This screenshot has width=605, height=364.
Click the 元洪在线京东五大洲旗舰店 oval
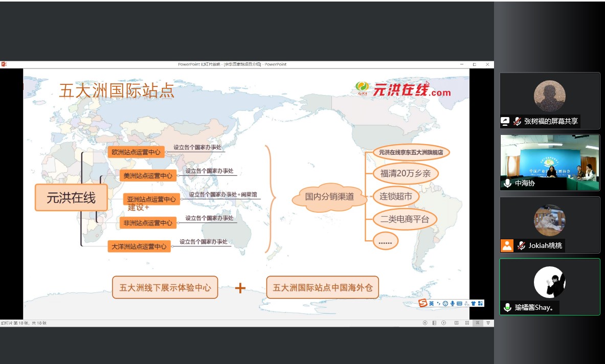(411, 152)
